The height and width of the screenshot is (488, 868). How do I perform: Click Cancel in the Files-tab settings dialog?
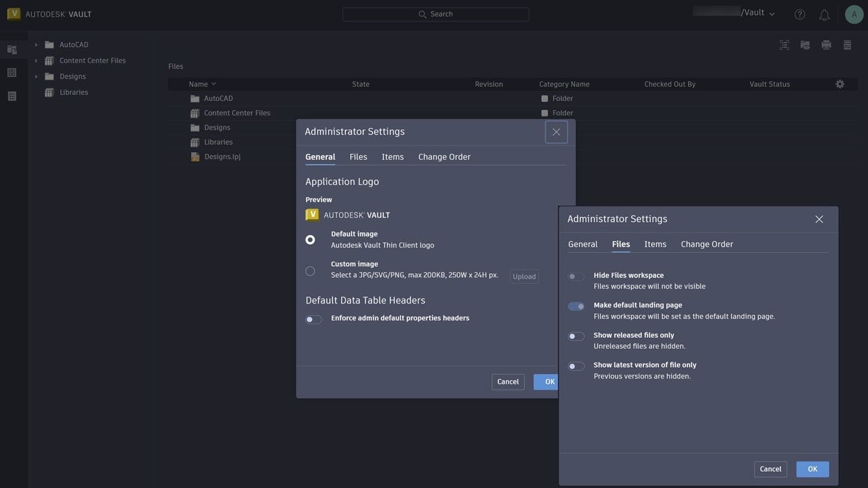click(771, 469)
